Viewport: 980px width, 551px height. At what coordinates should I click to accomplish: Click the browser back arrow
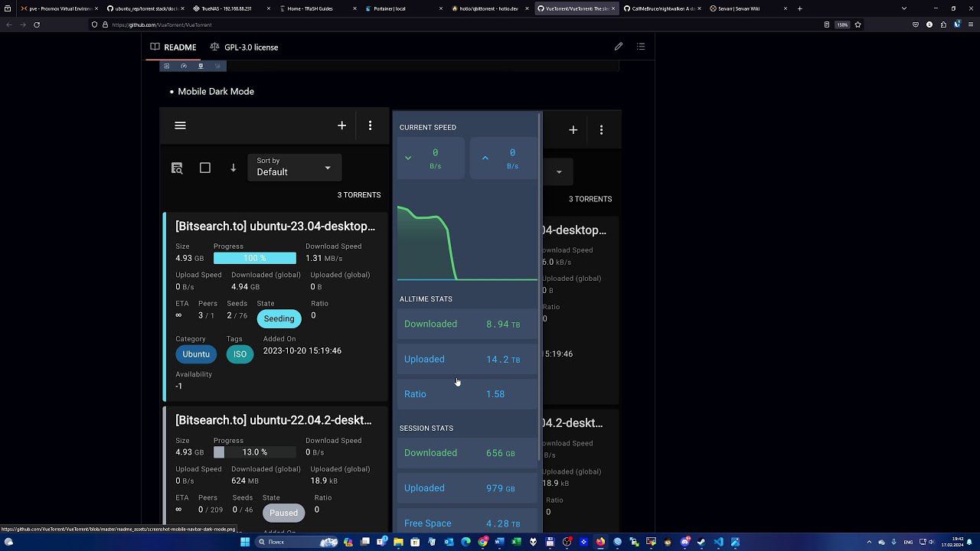pyautogui.click(x=9, y=24)
